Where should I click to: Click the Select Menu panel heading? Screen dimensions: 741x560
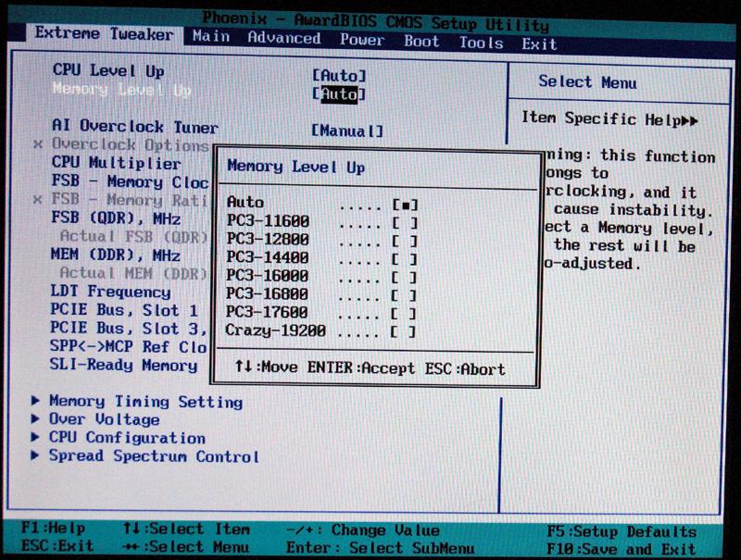point(588,82)
